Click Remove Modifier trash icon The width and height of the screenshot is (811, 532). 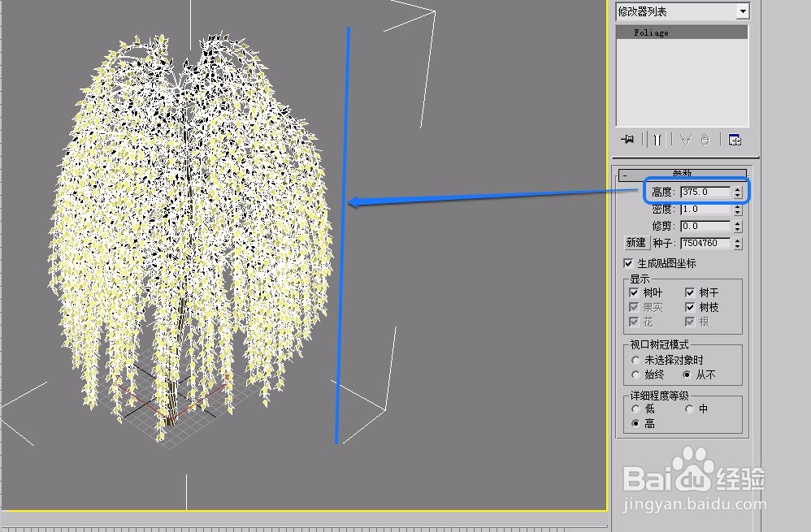[705, 140]
